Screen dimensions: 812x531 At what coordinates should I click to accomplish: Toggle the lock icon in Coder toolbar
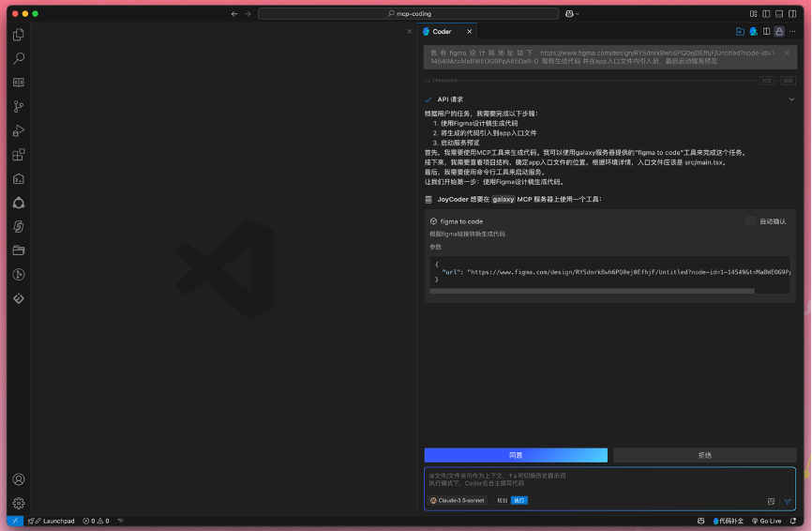779,32
